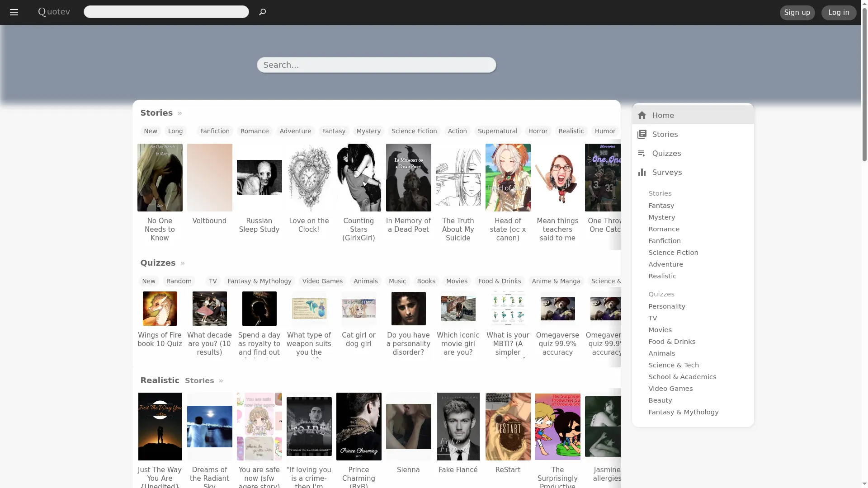This screenshot has width=868, height=488.
Task: Click the Quizzes list icon in sidebar
Action: (x=642, y=153)
